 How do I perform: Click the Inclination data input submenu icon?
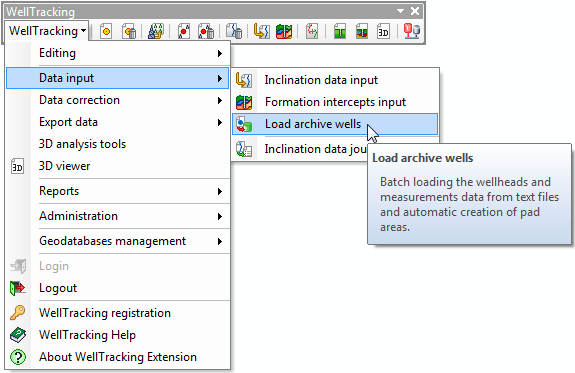pyautogui.click(x=244, y=80)
